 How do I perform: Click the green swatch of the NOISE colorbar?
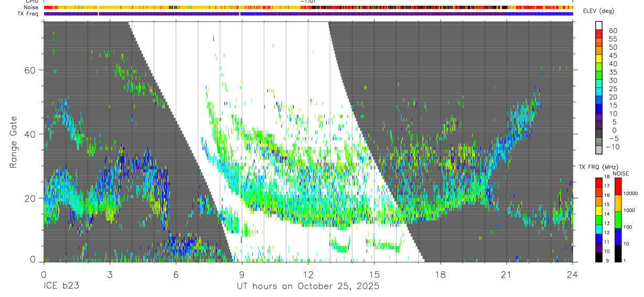coord(618,220)
